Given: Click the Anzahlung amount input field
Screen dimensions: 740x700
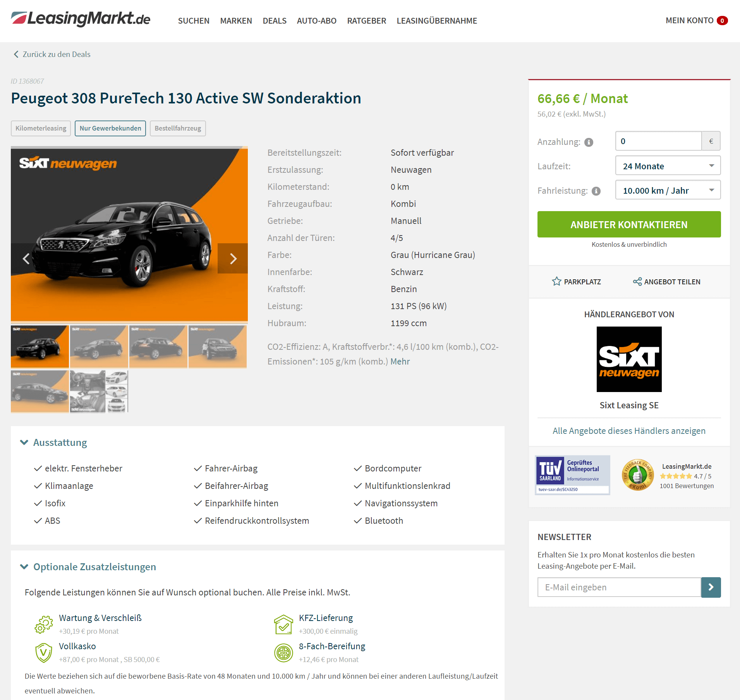Looking at the screenshot, I should pyautogui.click(x=658, y=141).
